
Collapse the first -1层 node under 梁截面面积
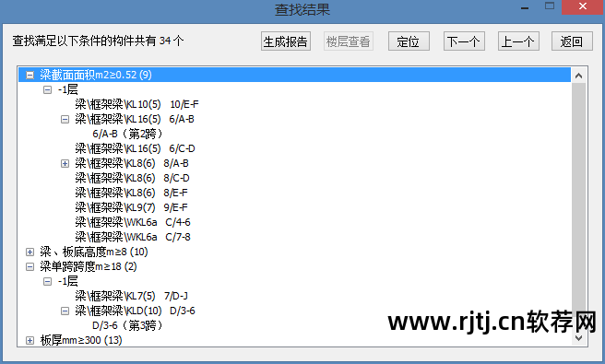click(47, 89)
